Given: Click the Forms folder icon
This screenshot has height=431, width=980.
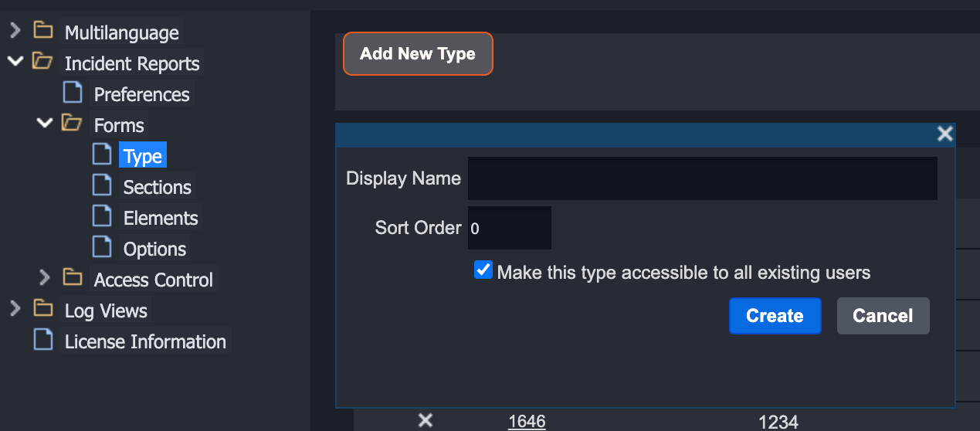Looking at the screenshot, I should [73, 124].
